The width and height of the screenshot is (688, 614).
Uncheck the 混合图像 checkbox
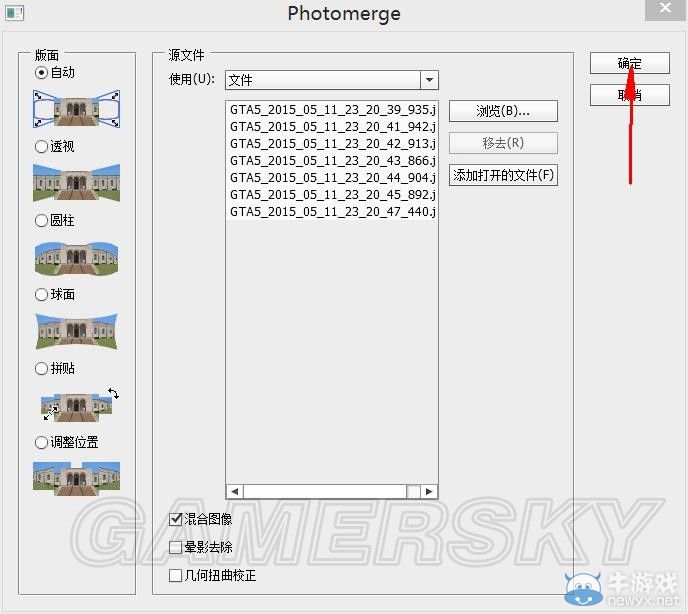[176, 519]
